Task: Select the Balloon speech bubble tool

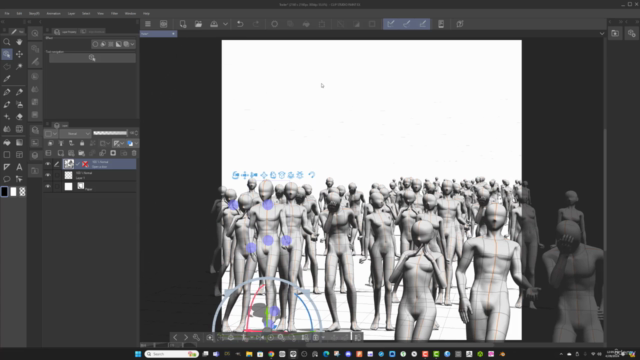Action: coord(7,179)
